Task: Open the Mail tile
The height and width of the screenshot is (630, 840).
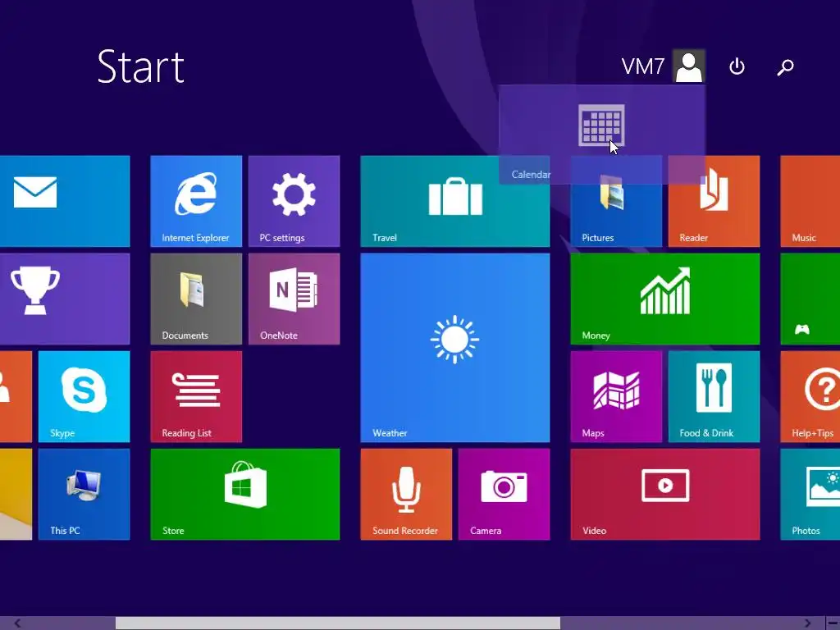Action: coord(65,202)
